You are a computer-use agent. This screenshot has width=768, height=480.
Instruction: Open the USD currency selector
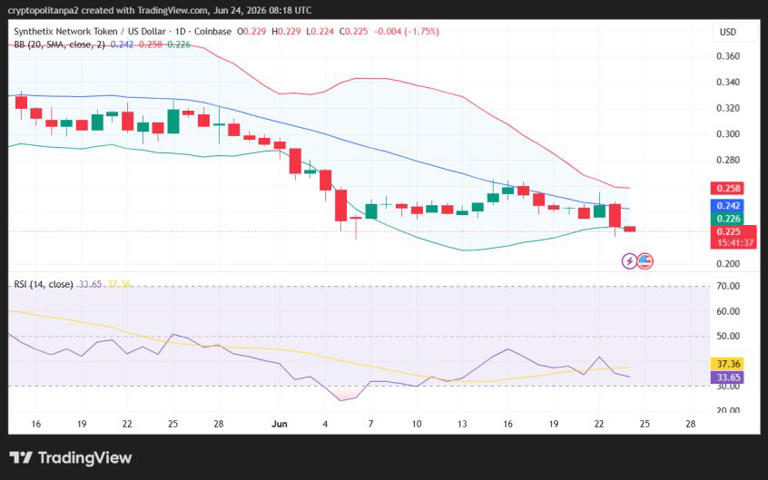point(727,32)
